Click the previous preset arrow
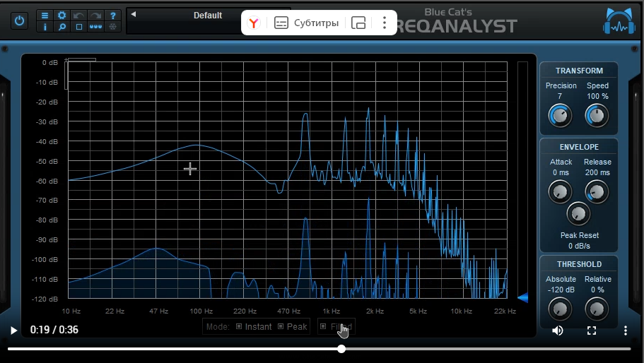Viewport: 644px width, 363px height. (x=134, y=14)
